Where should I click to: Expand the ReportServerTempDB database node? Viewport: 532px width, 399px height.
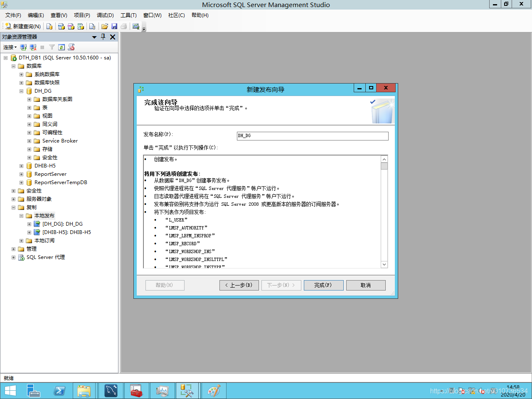pyautogui.click(x=21, y=182)
